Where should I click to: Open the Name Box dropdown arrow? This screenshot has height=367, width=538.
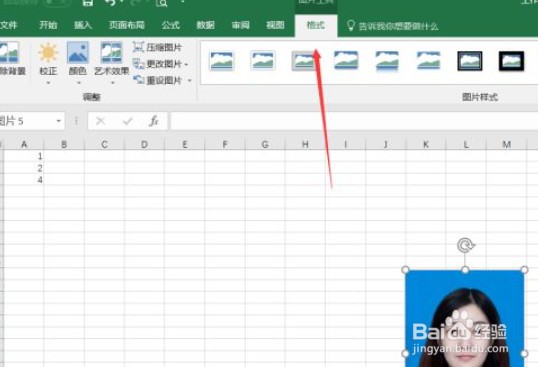(x=59, y=121)
